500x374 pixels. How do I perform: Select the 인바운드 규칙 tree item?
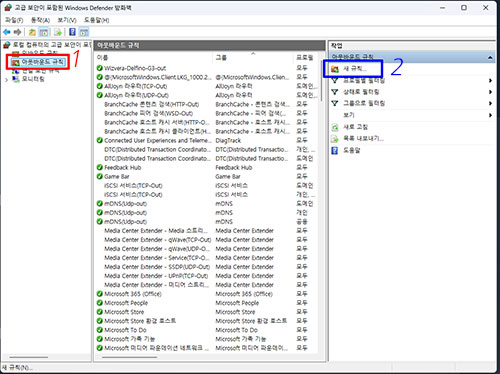point(36,53)
